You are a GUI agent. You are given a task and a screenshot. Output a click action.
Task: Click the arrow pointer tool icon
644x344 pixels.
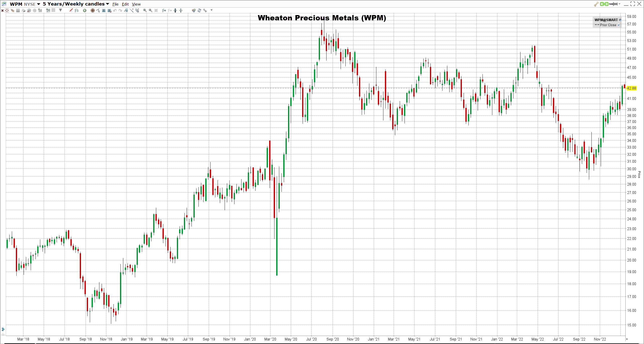[x=12, y=11]
